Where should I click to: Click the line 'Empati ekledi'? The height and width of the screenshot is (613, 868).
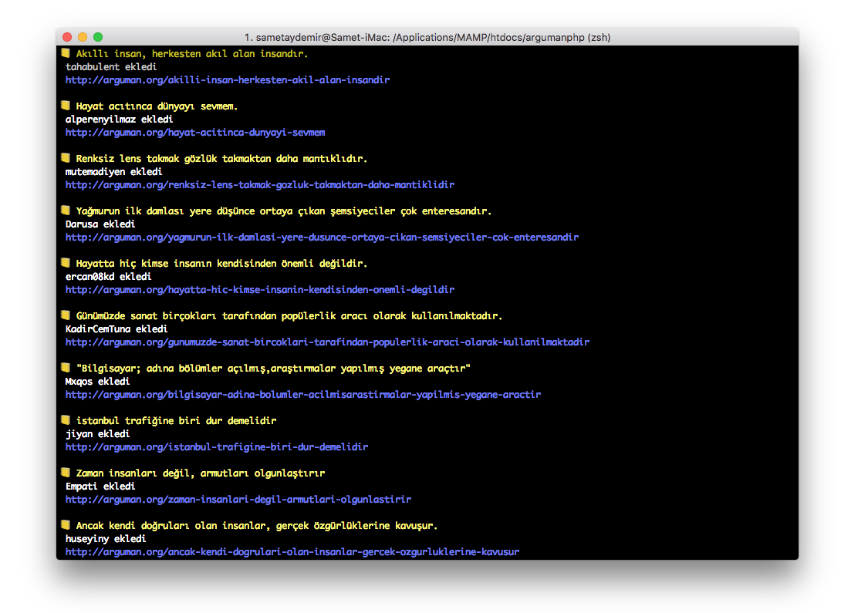[100, 487]
